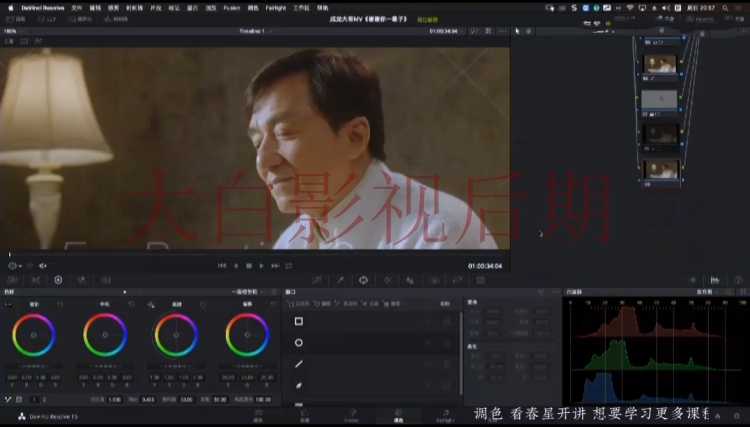Toggle highlight viewer mode
Screen dimensions: 750x427
click(x=38, y=42)
